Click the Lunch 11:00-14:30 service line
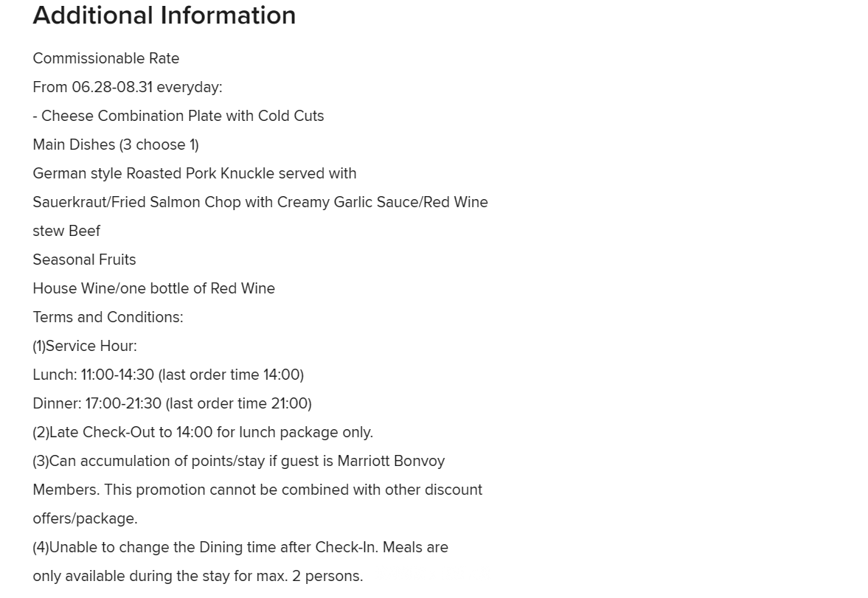Screen dimensions: 868x598 pos(168,375)
